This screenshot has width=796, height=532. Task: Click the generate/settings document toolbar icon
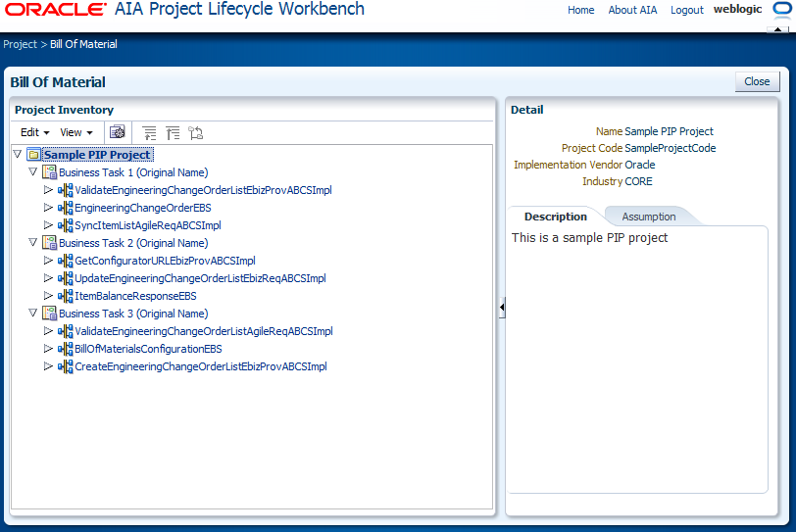coord(118,132)
